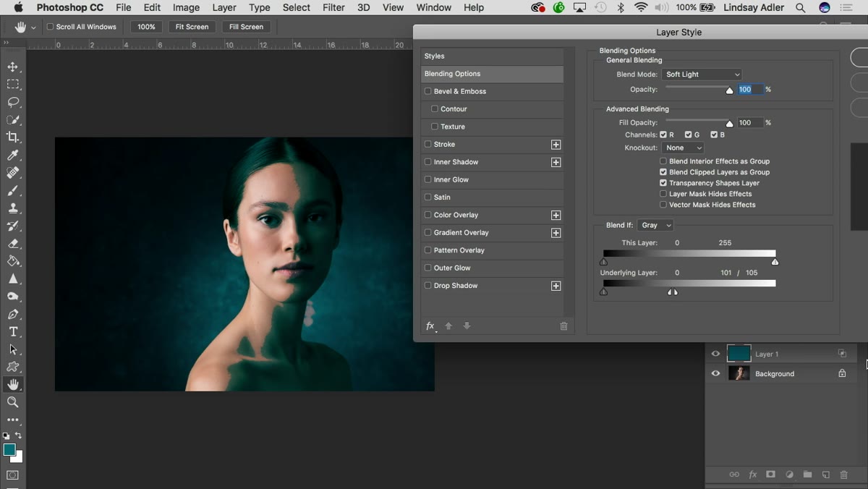Select the Lasso tool
Image resolution: width=868 pixels, height=489 pixels.
[13, 102]
